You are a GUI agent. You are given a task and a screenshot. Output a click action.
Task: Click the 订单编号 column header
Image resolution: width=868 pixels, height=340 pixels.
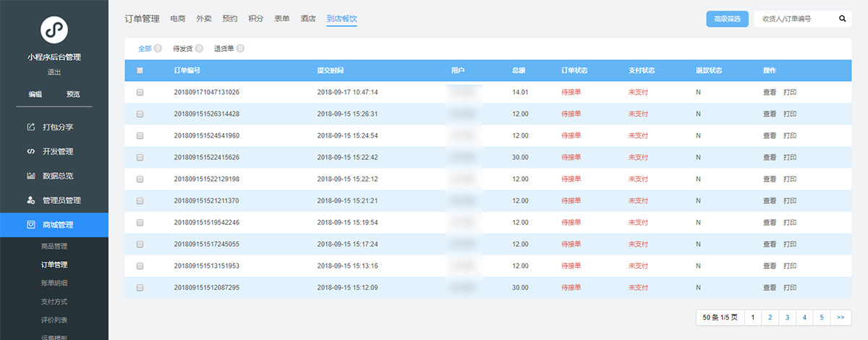coord(187,71)
